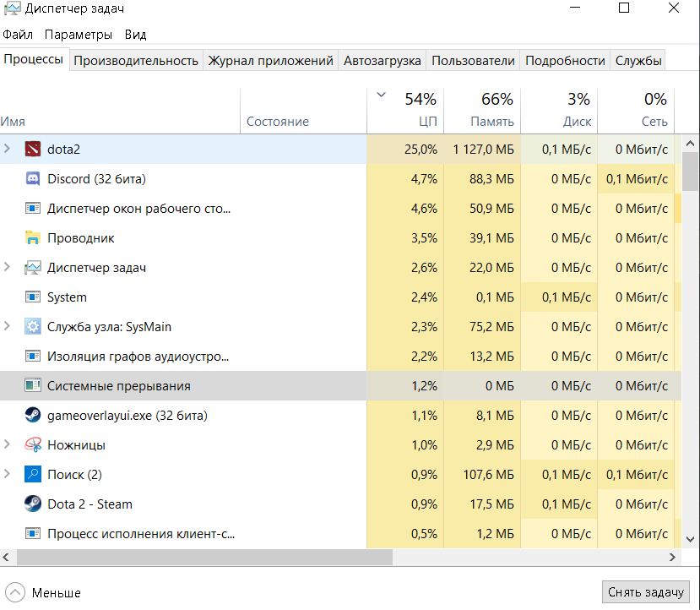Expand the Поиск (2) process group

pyautogui.click(x=8, y=475)
